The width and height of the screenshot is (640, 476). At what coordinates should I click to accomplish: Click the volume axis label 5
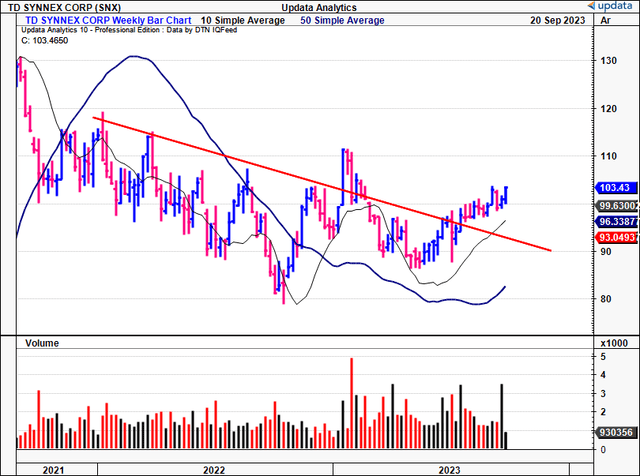pos(603,357)
